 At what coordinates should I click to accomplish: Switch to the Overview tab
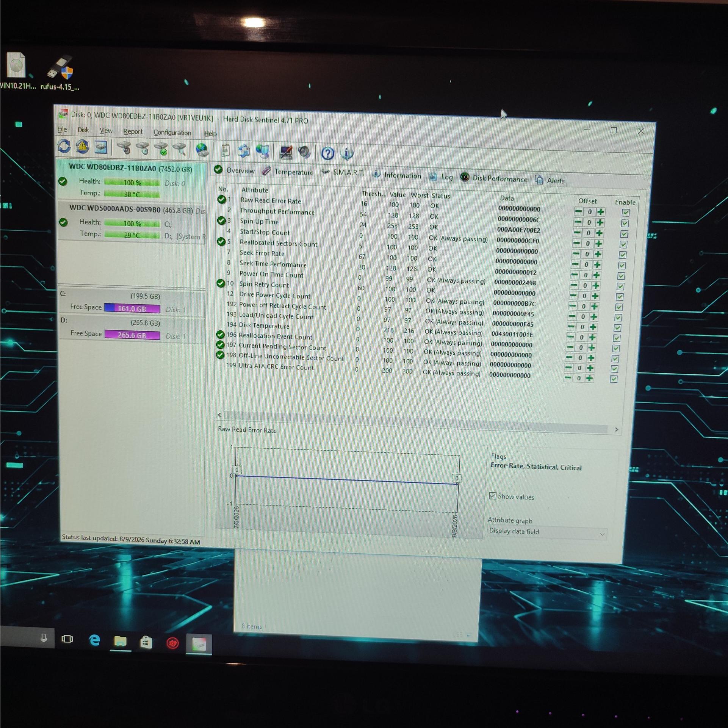[235, 171]
